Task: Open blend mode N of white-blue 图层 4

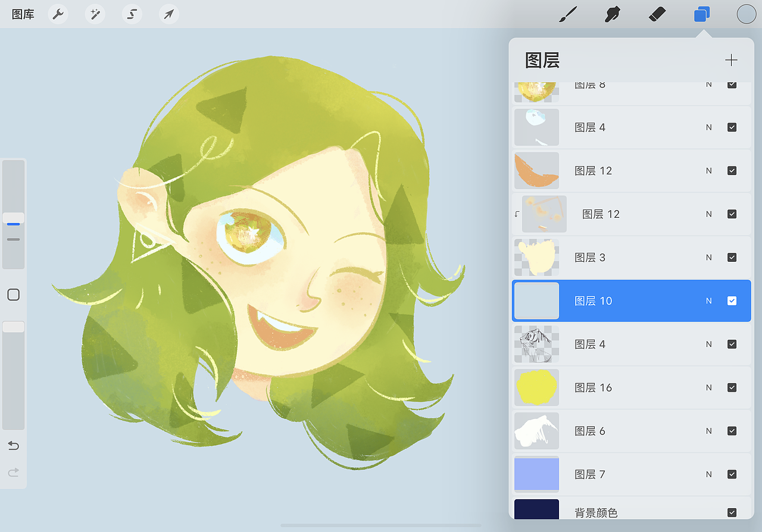Action: point(708,127)
